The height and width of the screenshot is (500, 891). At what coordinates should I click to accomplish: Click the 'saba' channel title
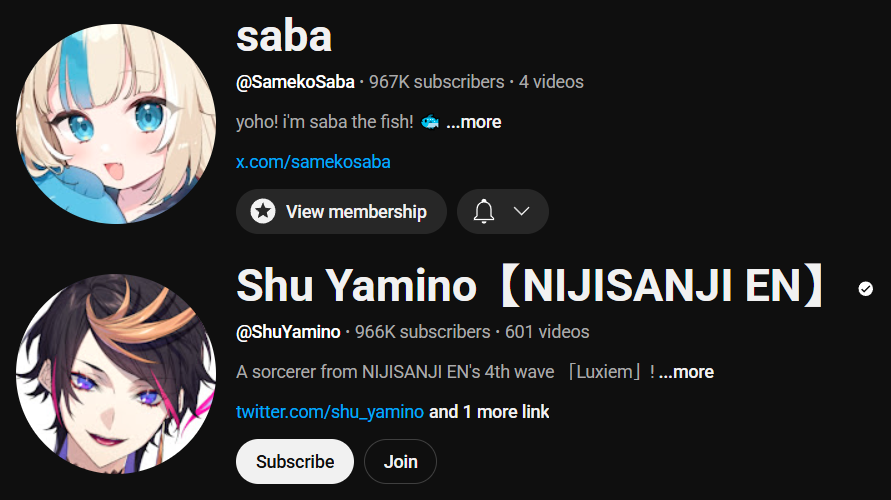tap(284, 36)
